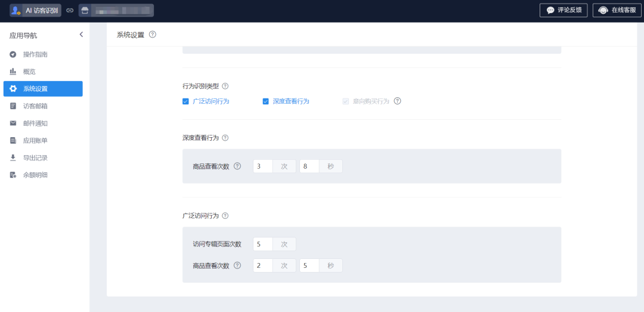Click the 应用导航 sidebar heading text

23,36
